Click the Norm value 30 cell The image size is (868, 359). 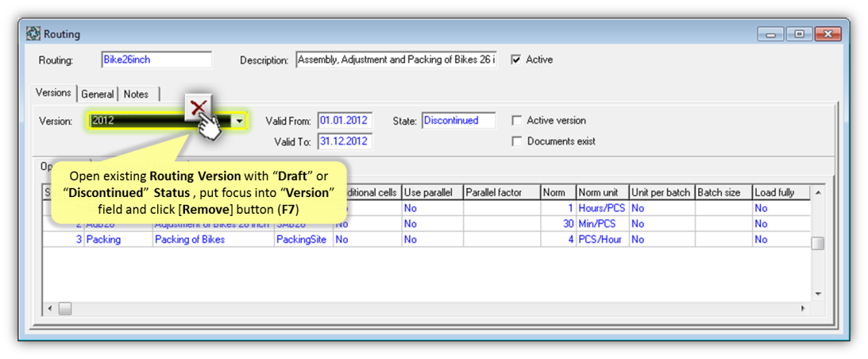pos(558,224)
